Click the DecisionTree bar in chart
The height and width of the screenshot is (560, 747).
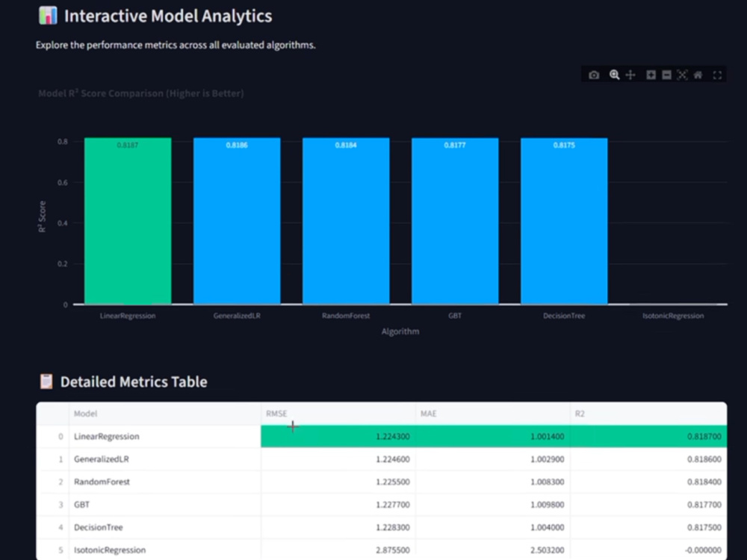pos(564,221)
